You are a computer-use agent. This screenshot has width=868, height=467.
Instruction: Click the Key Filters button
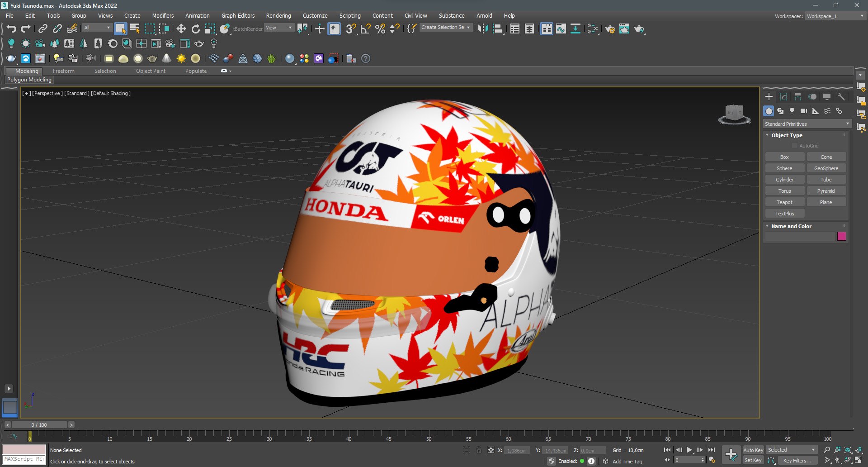[x=797, y=460]
